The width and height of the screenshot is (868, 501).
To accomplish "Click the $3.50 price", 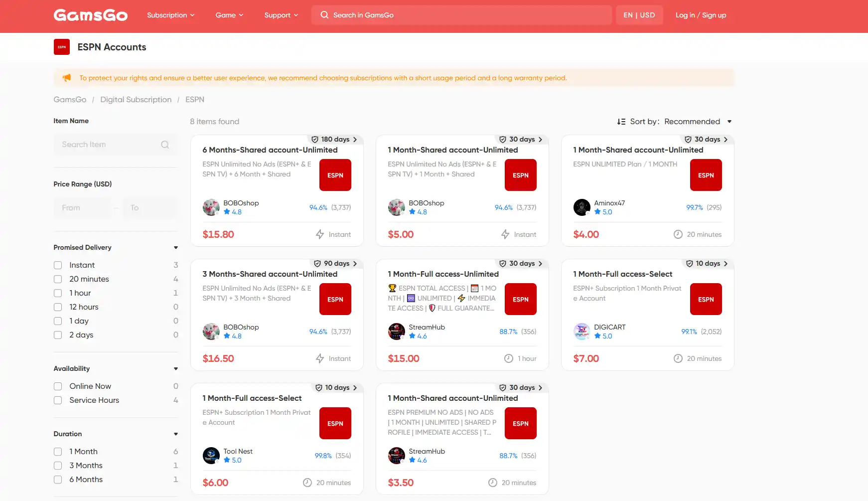I will (x=401, y=483).
